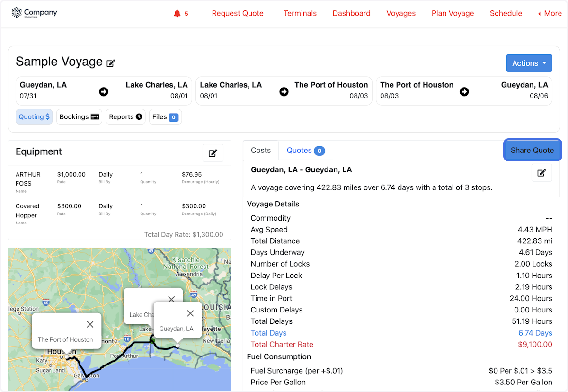Click the 2.00 Locks value
Screen dimensions: 568x392
533,264
